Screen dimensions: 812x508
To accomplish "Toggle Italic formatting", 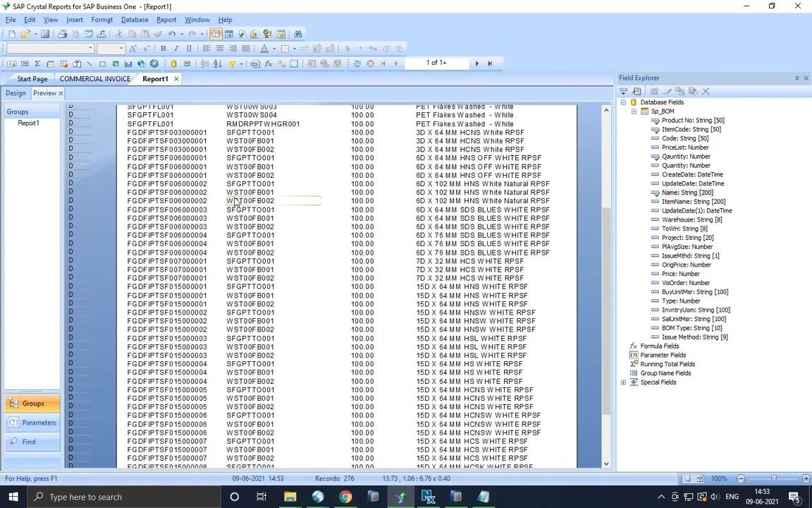I will pos(176,49).
